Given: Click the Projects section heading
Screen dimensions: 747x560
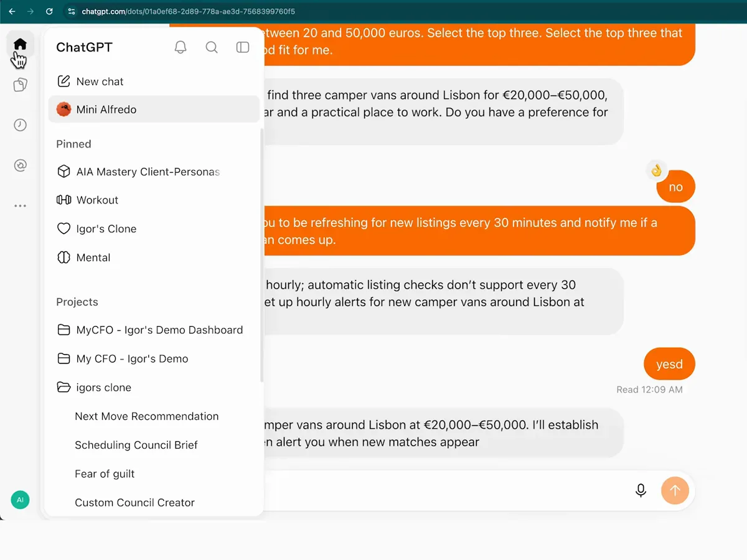Looking at the screenshot, I should coord(77,302).
